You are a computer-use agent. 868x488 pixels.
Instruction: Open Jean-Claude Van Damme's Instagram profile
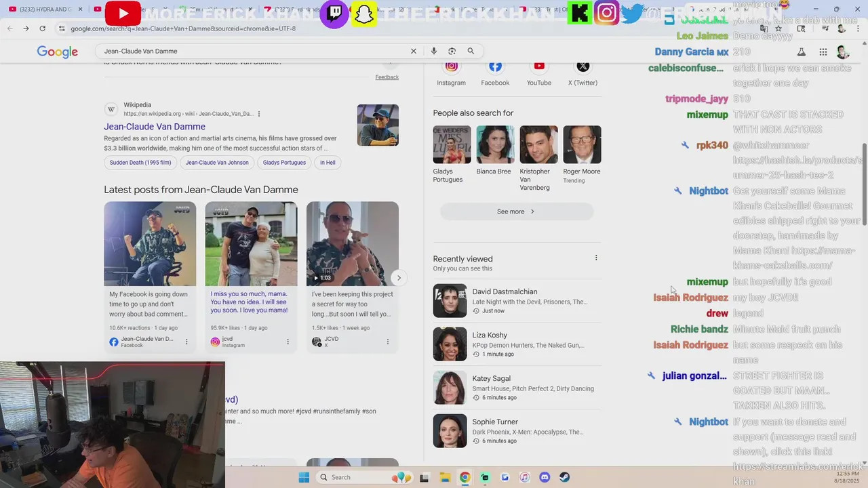451,73
